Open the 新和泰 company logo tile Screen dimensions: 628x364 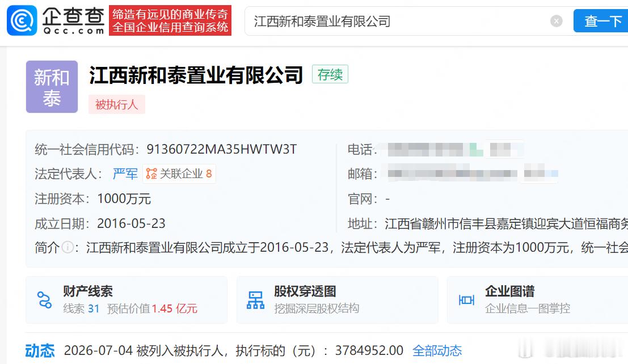(x=52, y=87)
